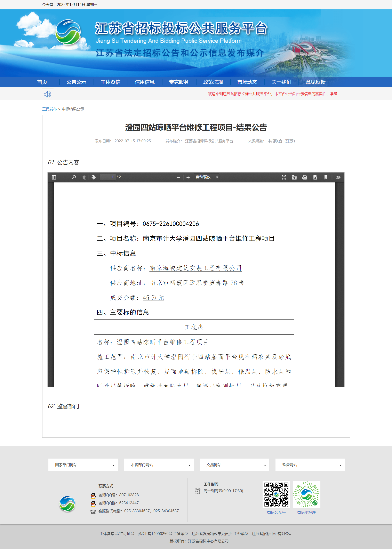Download the PDF document
The image size is (392, 549).
(x=315, y=177)
